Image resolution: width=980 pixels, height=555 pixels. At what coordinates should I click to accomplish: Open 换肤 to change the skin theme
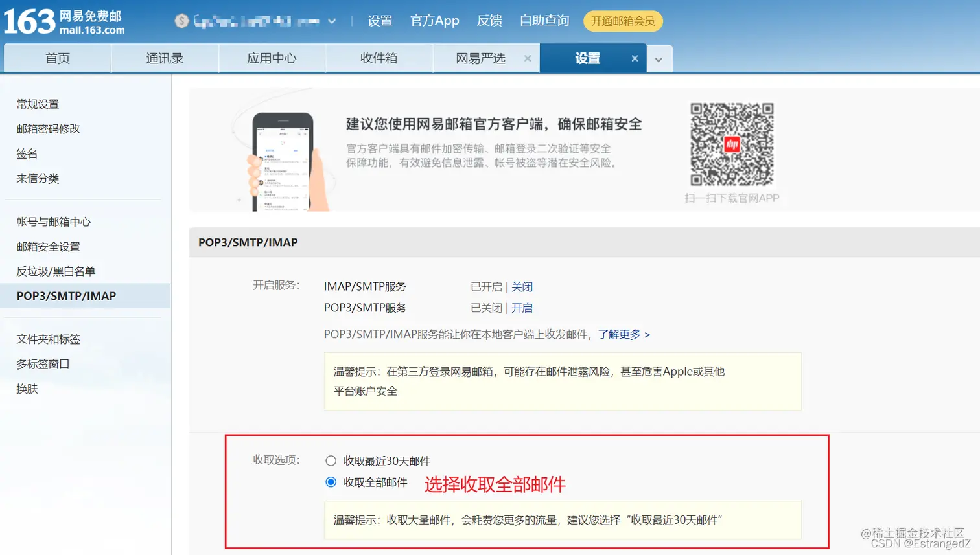(27, 389)
